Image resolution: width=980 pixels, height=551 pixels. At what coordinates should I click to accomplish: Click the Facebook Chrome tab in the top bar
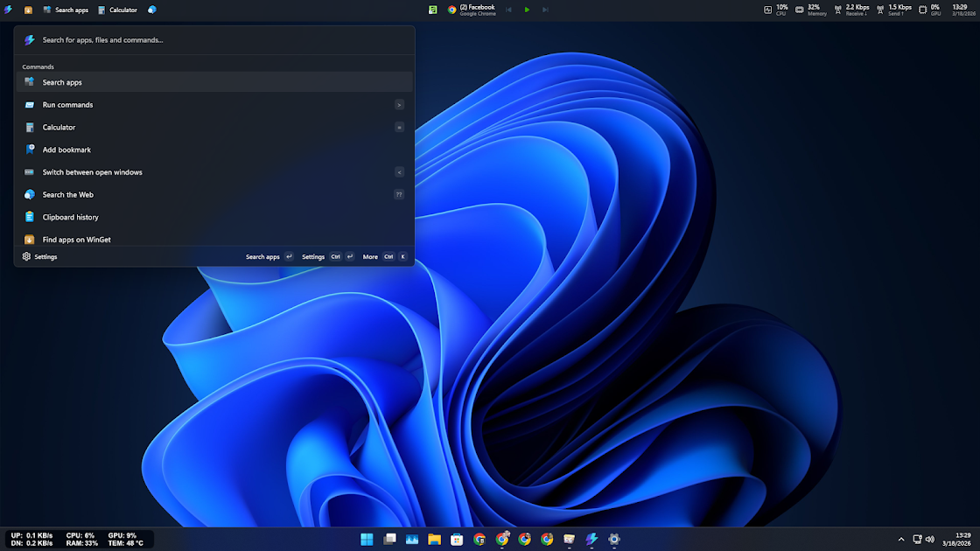click(x=472, y=10)
